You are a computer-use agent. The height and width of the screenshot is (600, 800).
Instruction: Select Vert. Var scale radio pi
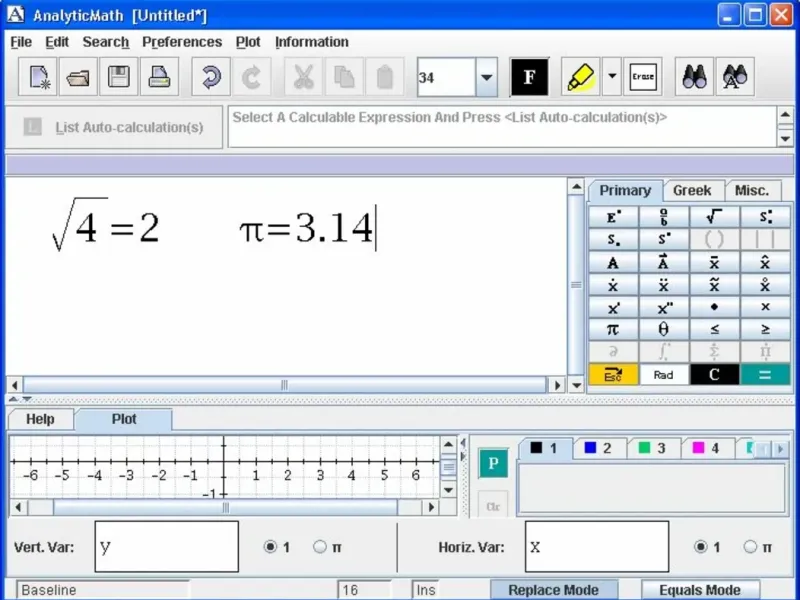[319, 547]
